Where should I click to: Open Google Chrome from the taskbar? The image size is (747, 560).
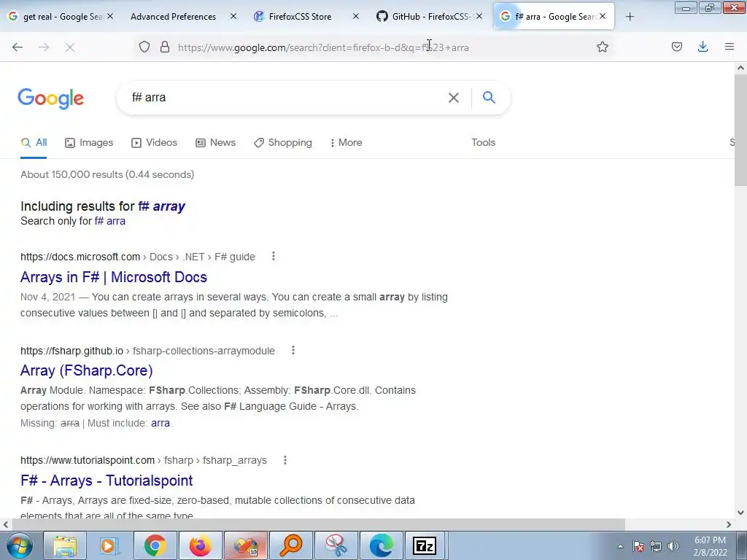(155, 545)
